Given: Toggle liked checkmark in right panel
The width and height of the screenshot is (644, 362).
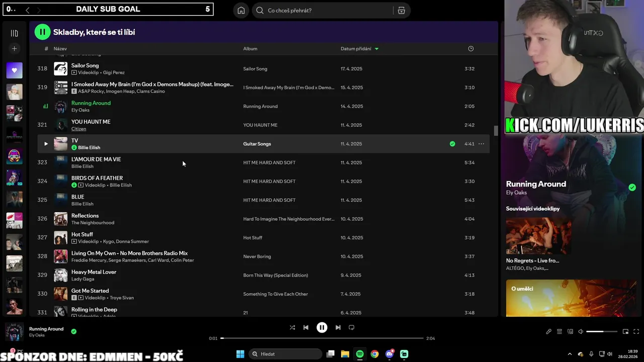Looking at the screenshot, I should coord(632,188).
